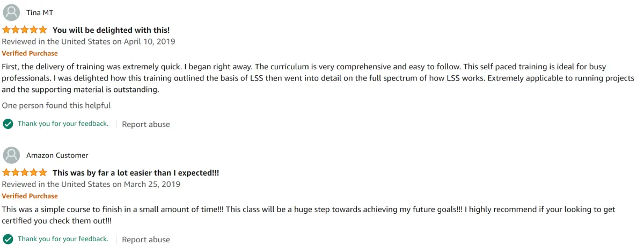644x246 pixels.
Task: Open review titled "This was by far a lot easier"
Action: (x=136, y=173)
